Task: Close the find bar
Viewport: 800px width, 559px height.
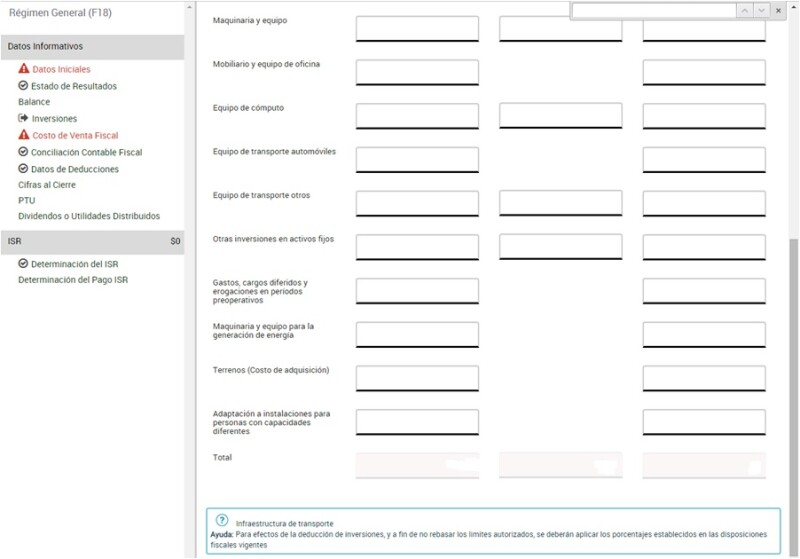Action: tap(779, 10)
